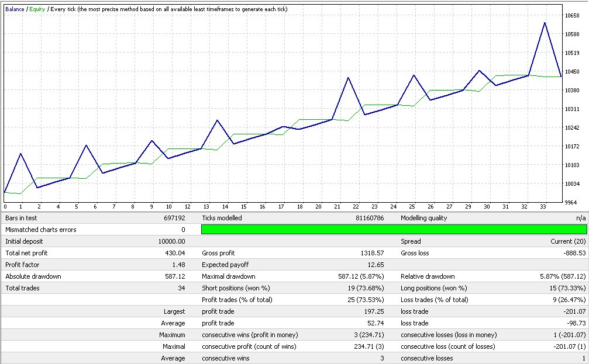This screenshot has width=589, height=364.
Task: Select the Gross profit value 1318.57
Action: coord(373,253)
